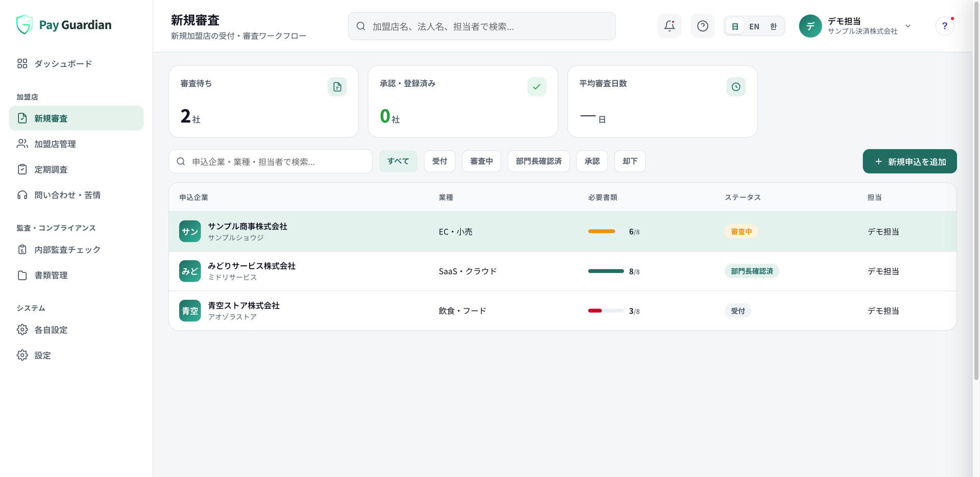Select the すべて filter tab

click(x=398, y=161)
